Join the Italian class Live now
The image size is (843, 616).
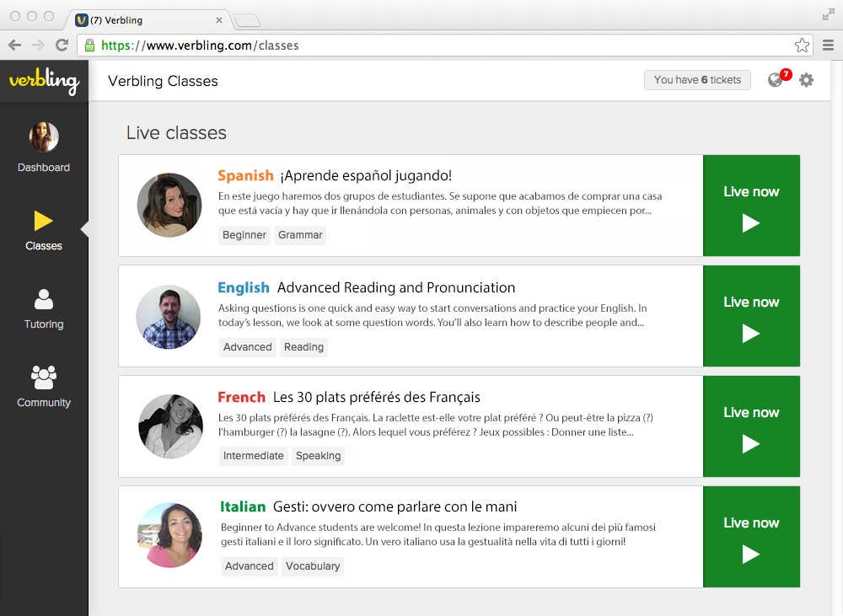(x=751, y=537)
